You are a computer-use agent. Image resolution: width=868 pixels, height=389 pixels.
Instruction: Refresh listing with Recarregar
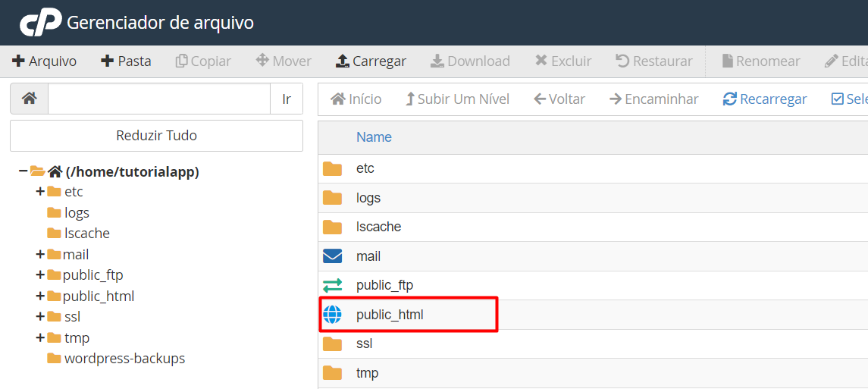coord(764,99)
